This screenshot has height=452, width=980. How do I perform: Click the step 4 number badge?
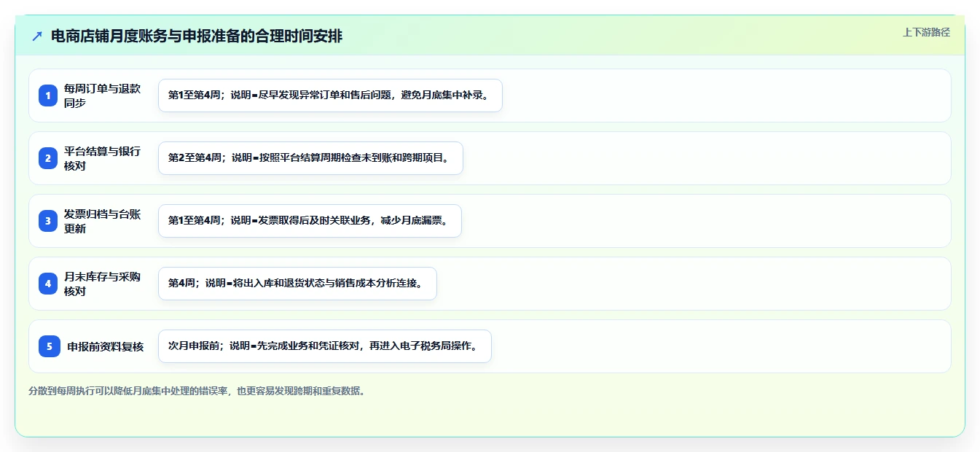(x=48, y=284)
